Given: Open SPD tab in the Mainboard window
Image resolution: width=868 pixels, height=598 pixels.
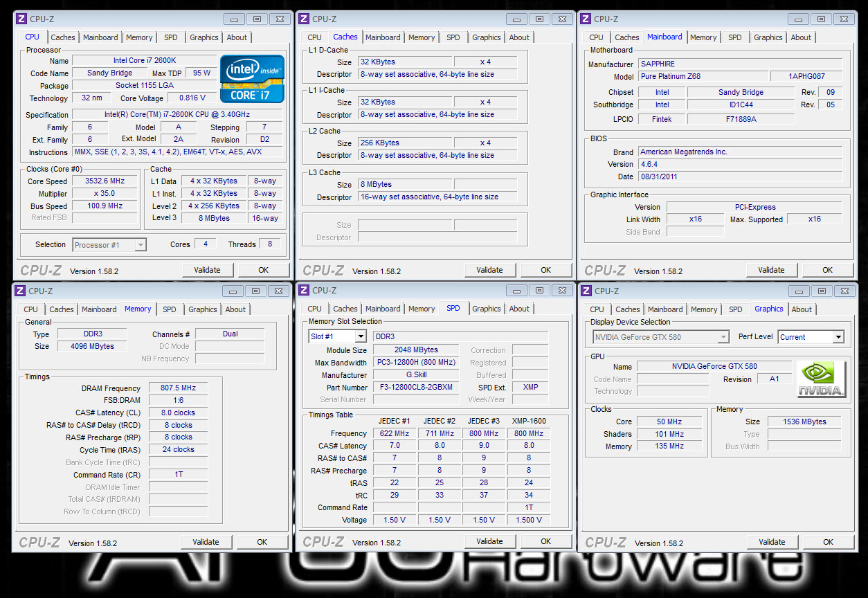Looking at the screenshot, I should [735, 37].
